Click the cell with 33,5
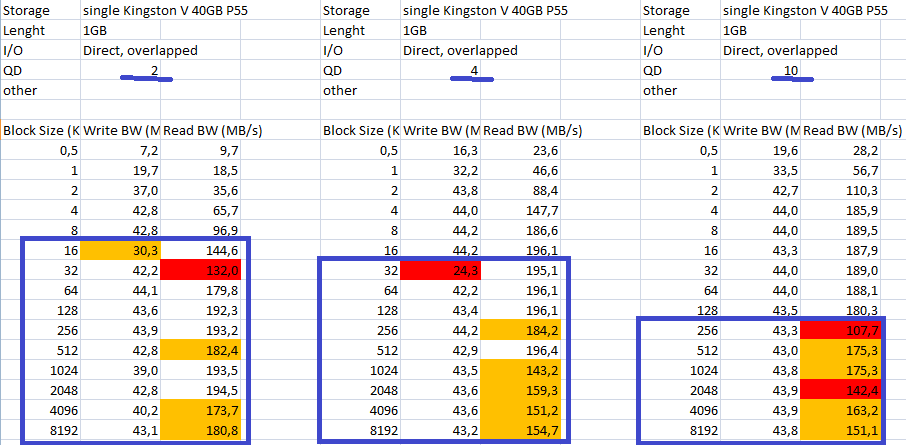This screenshot has width=906, height=445. coord(760,171)
